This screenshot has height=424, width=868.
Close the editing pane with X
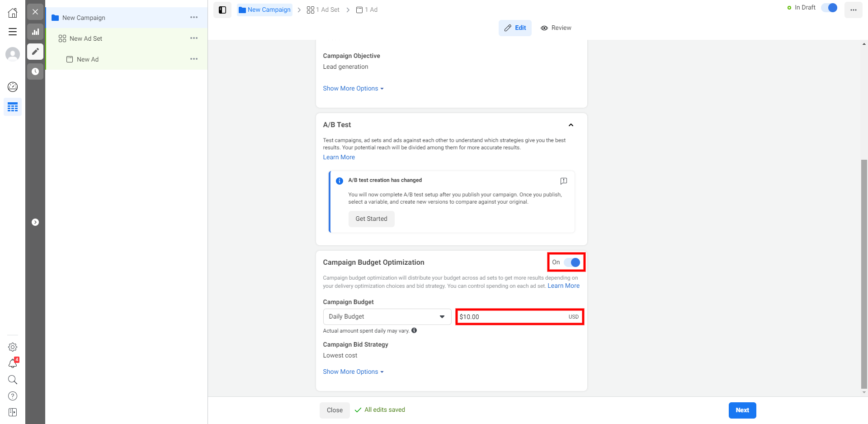pyautogui.click(x=35, y=12)
